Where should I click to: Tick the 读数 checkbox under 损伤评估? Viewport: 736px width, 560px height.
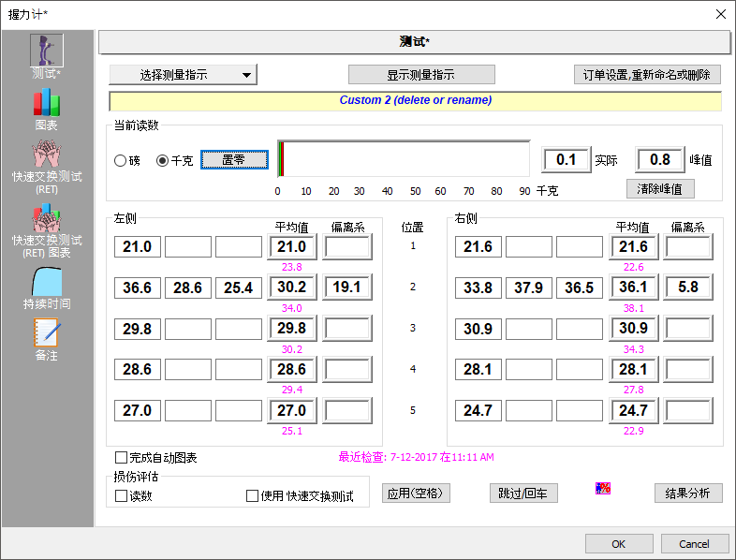pos(121,495)
